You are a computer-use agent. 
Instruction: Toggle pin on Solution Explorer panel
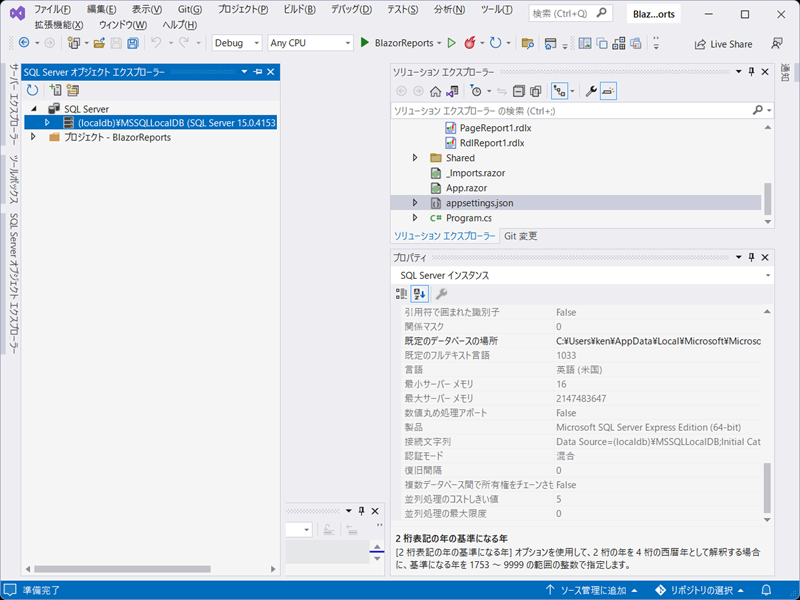point(752,72)
